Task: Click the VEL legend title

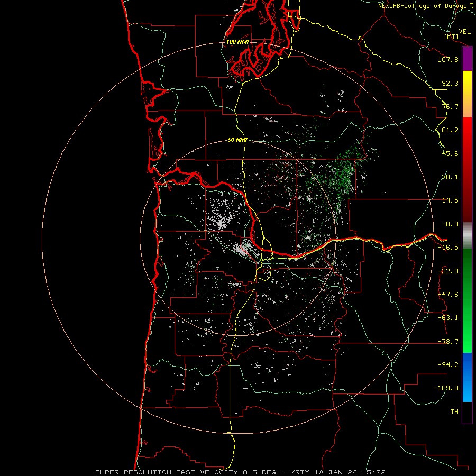Action: [x=464, y=32]
